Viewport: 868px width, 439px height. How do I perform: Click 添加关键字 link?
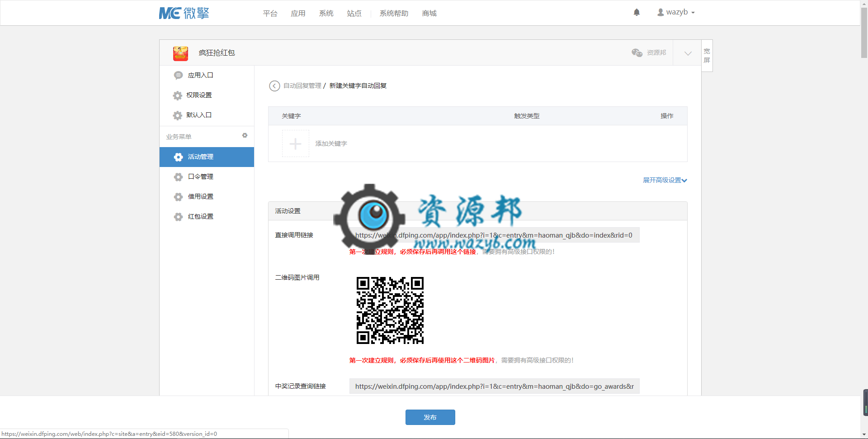pos(331,143)
